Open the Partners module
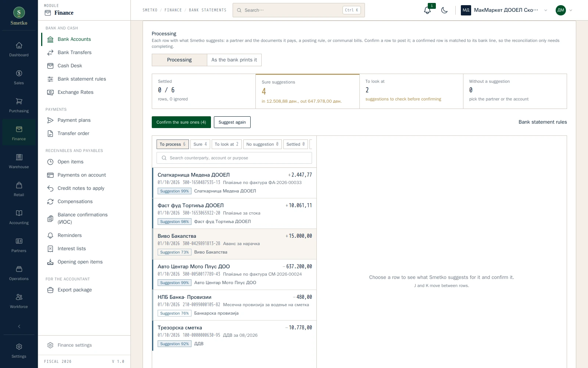Viewport: 588px width, 368px height. 19,245
